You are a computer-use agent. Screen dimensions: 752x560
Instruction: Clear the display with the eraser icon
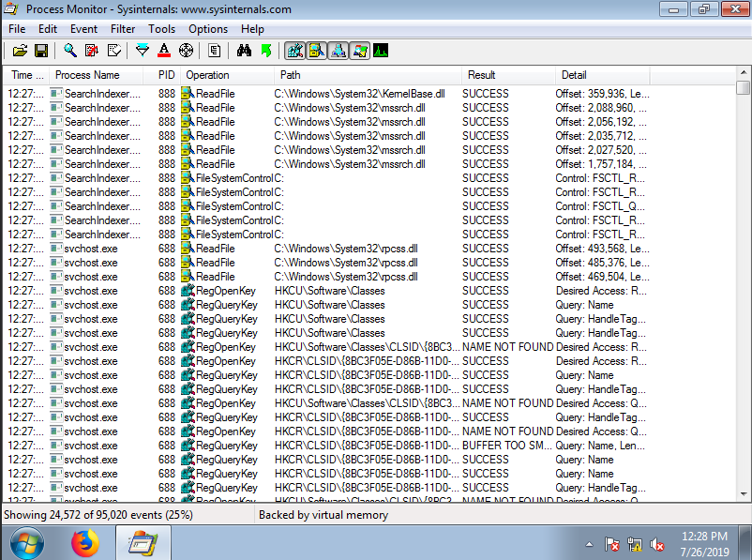point(113,51)
